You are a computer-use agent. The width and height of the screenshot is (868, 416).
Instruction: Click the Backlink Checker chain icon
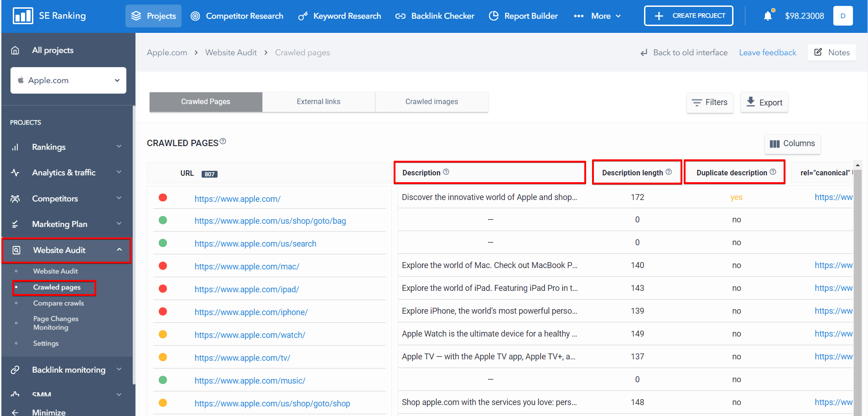(x=400, y=16)
